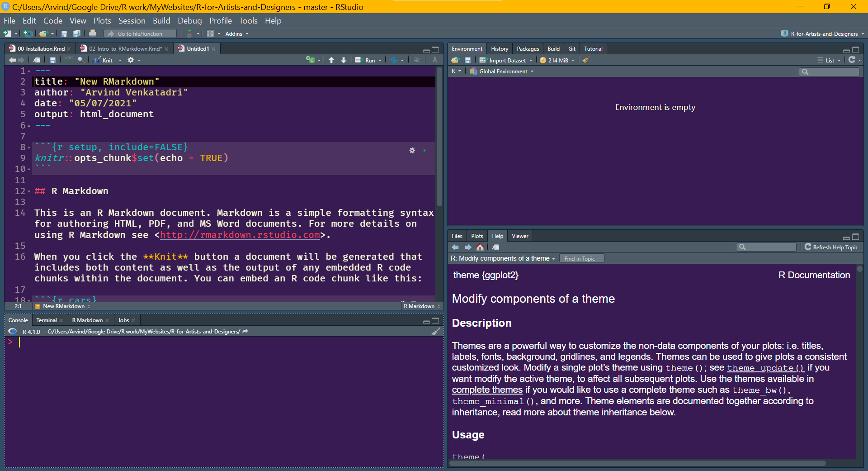The width and height of the screenshot is (868, 471).
Task: Open the Git tab
Action: [572, 49]
